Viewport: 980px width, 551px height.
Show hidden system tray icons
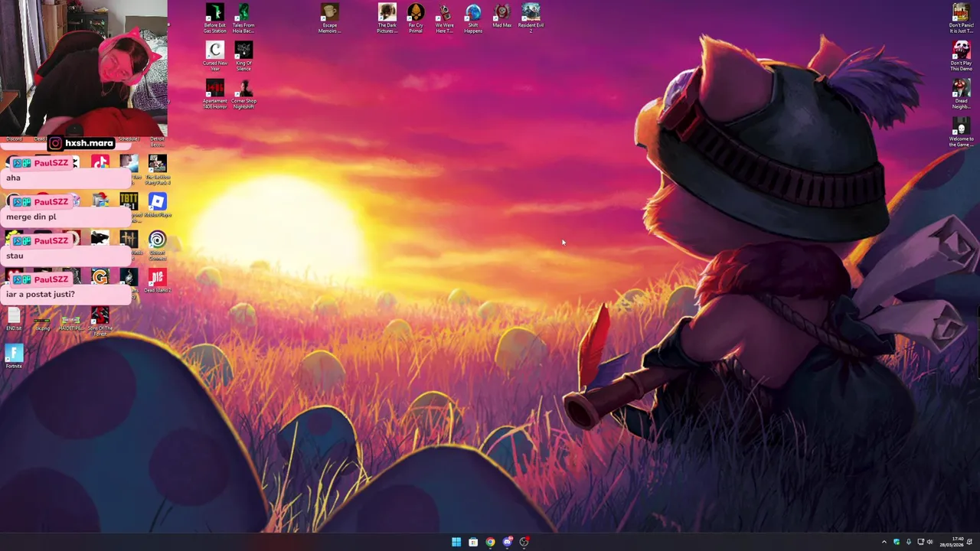click(x=884, y=542)
